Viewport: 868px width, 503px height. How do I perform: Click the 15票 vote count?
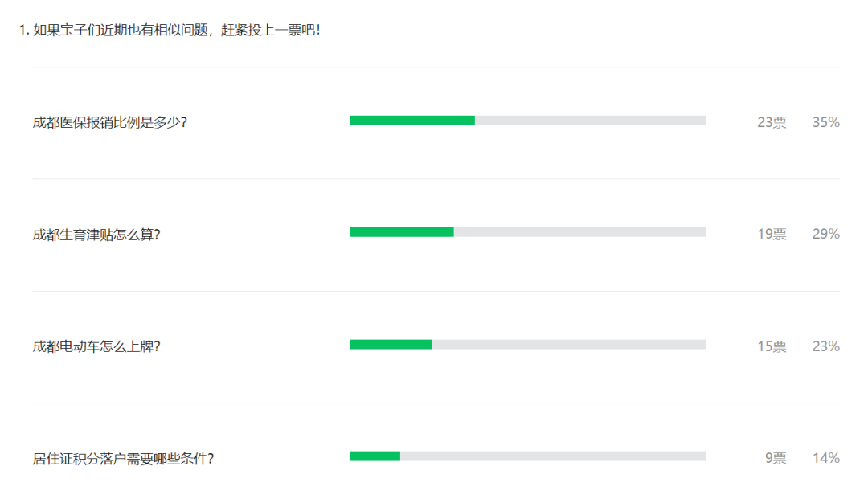pyautogui.click(x=772, y=346)
